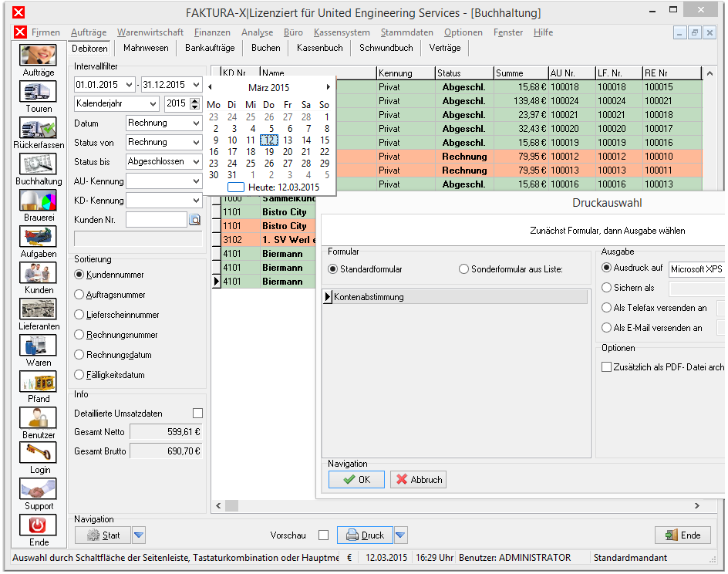Click the Kunden Nr. search icon
This screenshot has height=574, width=728.
(x=195, y=220)
